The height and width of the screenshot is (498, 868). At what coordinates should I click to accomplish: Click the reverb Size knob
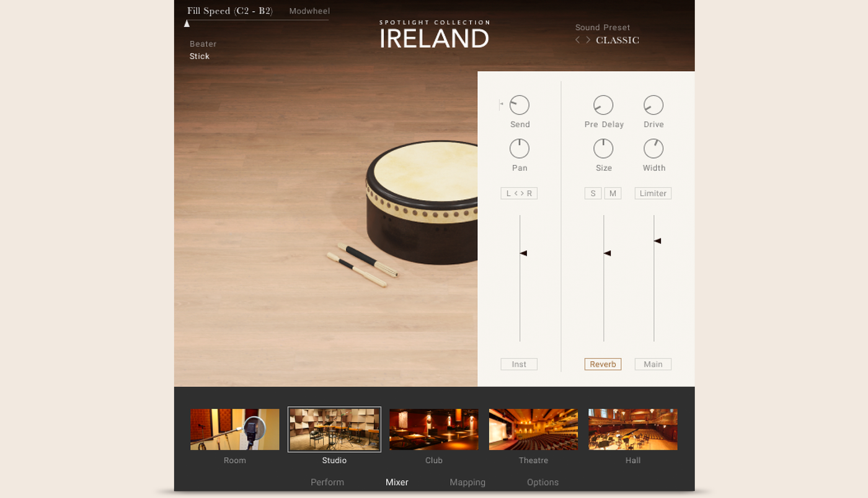603,149
